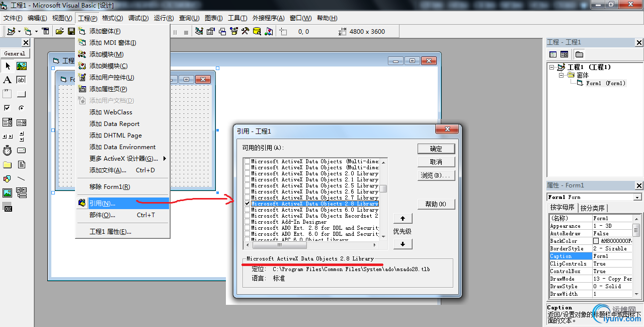
Task: Tick the ActiveX Data Objects 2.5 Library checkbox
Action: [247, 186]
